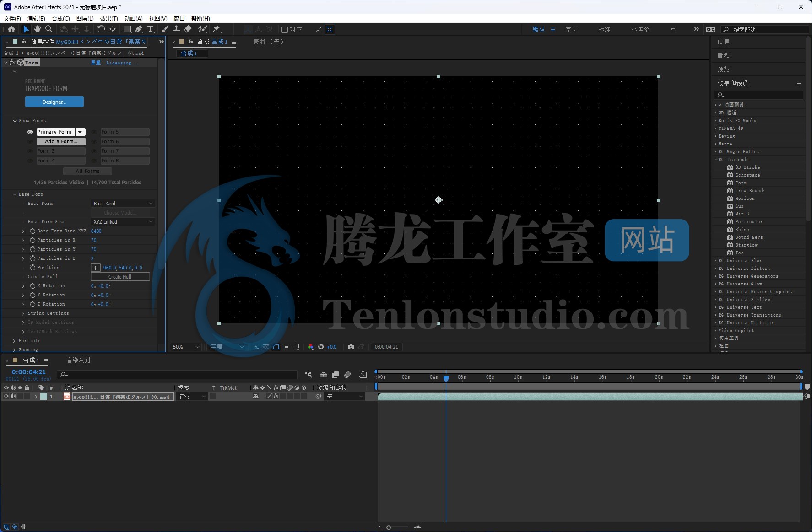Select the Type text tool
Image resolution: width=812 pixels, height=532 pixels.
tap(150, 29)
